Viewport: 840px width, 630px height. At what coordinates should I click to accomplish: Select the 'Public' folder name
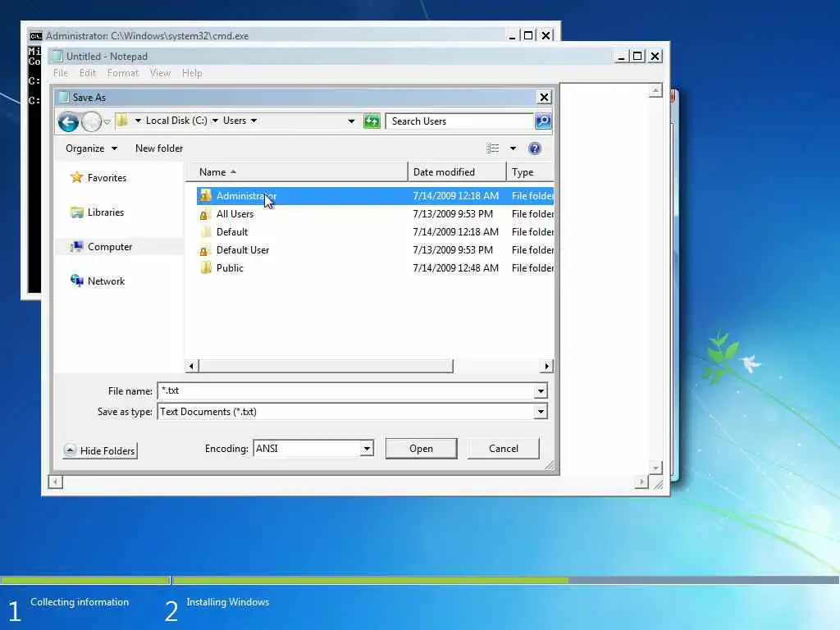[x=230, y=268]
